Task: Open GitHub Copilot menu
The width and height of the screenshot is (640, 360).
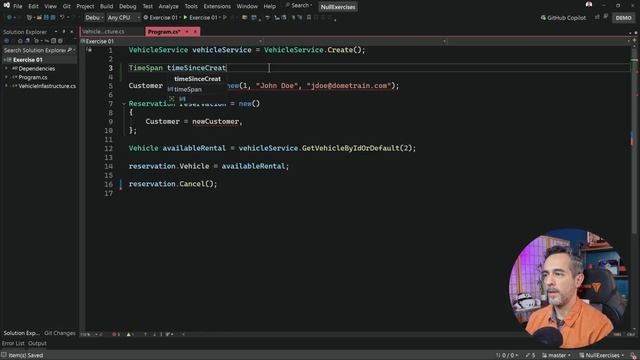Action: coord(563,18)
